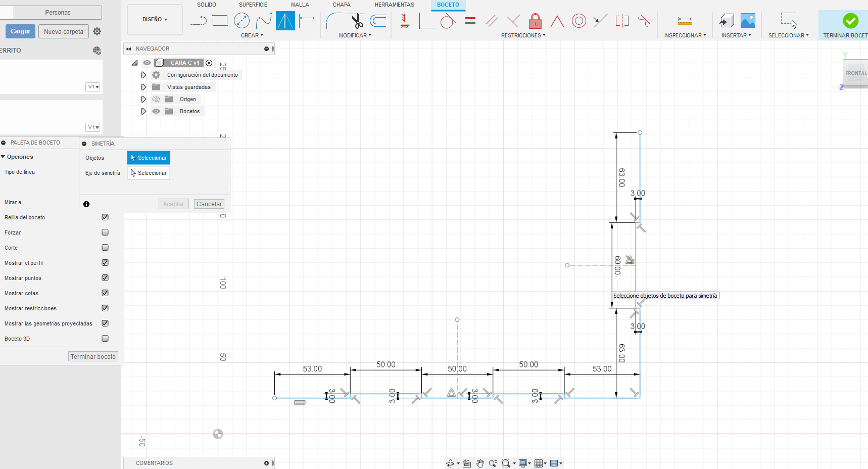Select the Pan hand tool
The height and width of the screenshot is (469, 868).
[x=480, y=463]
